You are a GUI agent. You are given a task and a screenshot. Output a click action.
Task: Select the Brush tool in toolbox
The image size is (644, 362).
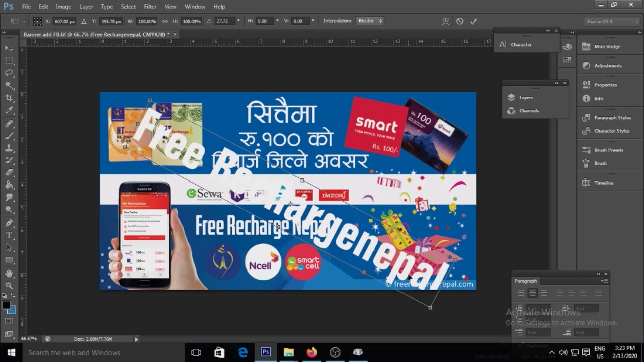[9, 136]
